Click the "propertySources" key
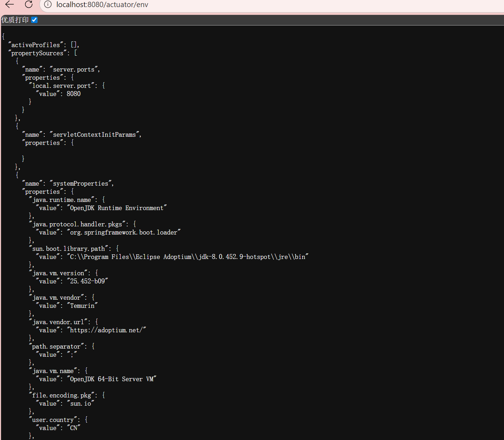 pyautogui.click(x=37, y=53)
